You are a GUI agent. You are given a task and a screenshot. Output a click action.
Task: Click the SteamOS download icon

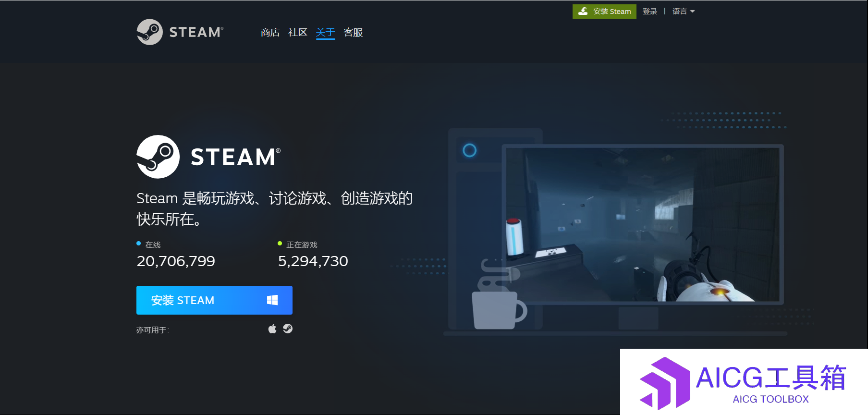point(288,329)
